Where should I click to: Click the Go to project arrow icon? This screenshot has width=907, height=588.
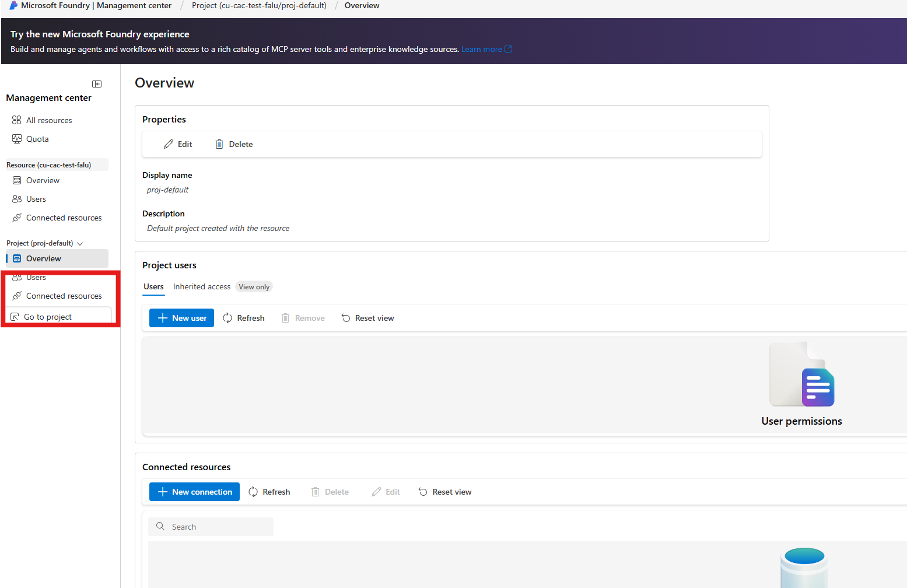[15, 317]
